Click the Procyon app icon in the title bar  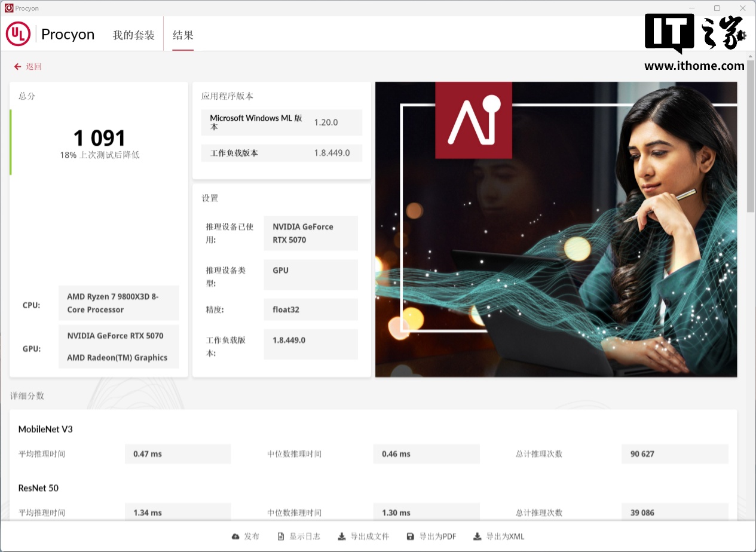click(x=8, y=8)
